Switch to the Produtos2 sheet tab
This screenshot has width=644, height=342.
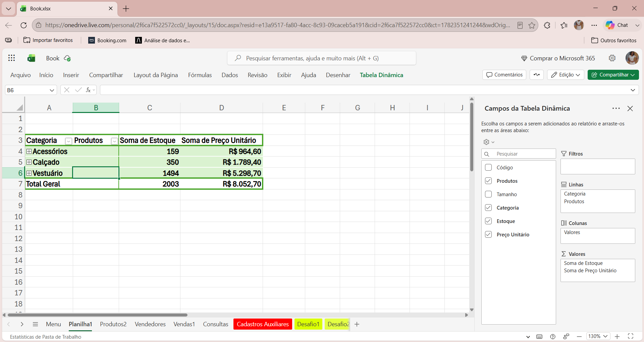click(113, 324)
